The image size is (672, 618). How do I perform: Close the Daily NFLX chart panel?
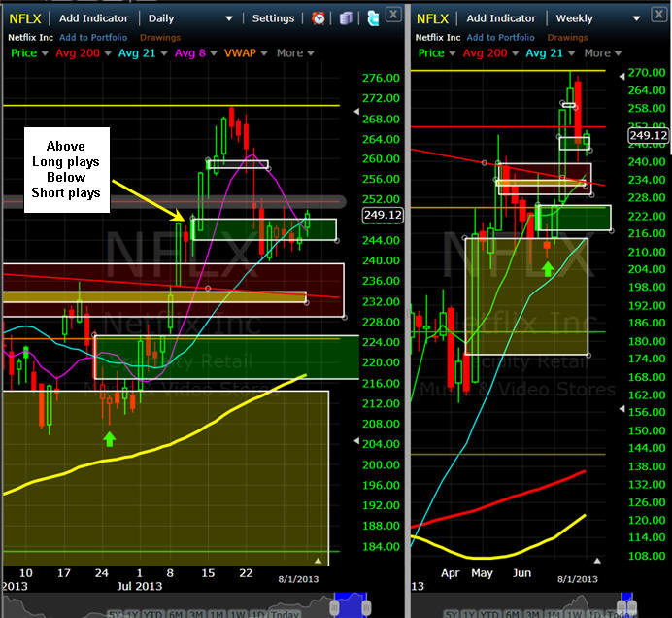tap(393, 15)
